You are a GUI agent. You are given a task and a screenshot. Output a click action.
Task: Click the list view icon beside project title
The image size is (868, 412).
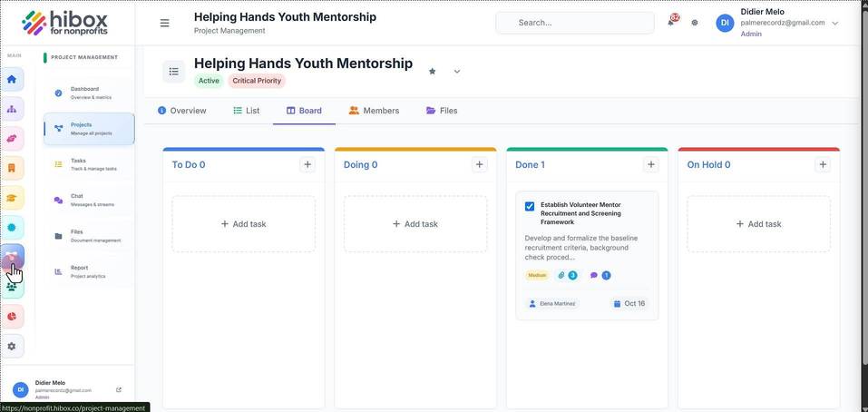[x=174, y=72]
